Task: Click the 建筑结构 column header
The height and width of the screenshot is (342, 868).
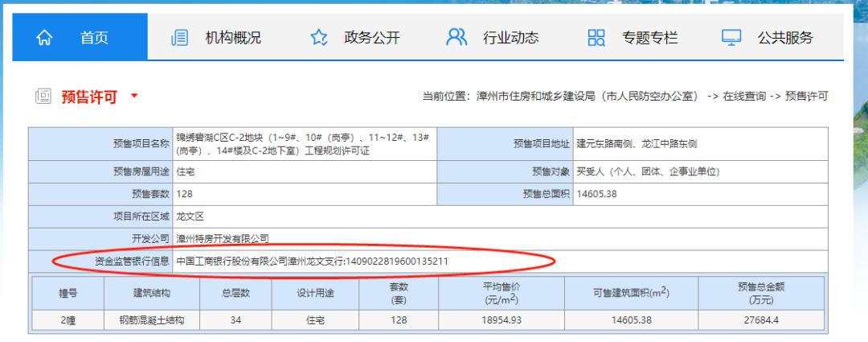Action: (x=152, y=293)
